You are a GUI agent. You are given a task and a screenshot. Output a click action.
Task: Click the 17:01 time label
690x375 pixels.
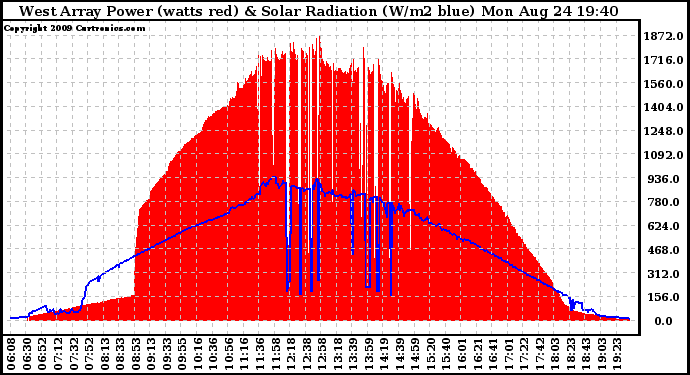tap(509, 354)
